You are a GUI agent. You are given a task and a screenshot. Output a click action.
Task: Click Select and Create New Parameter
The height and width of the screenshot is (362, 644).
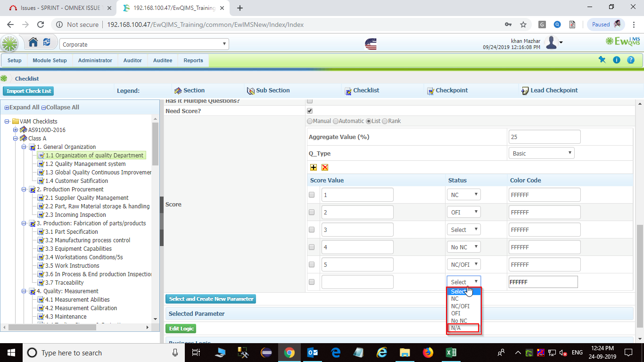coord(211,299)
